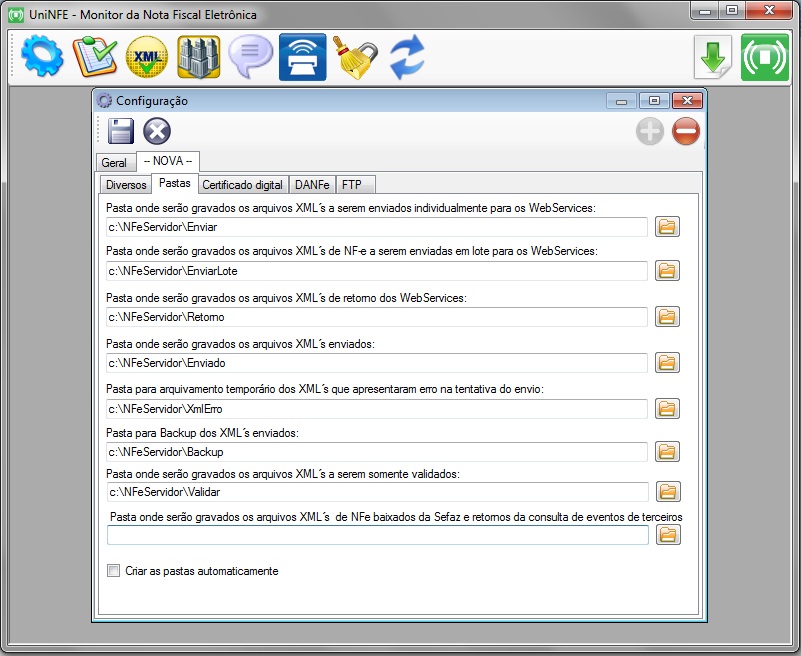The image size is (801, 656).
Task: Click the red minus remove icon
Action: [686, 131]
